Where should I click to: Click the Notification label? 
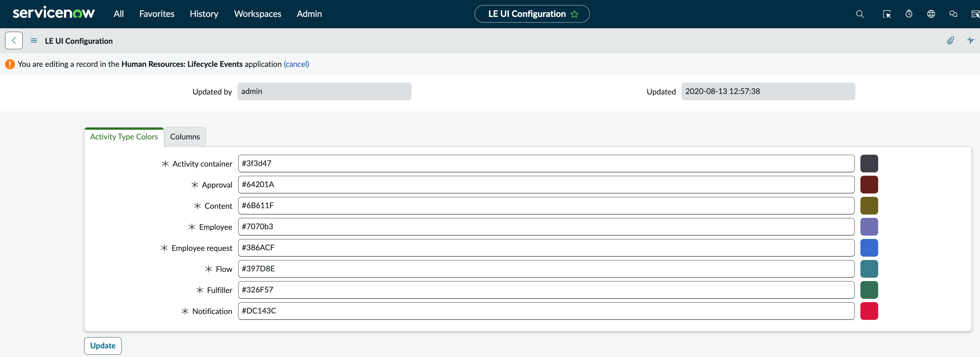(x=212, y=311)
